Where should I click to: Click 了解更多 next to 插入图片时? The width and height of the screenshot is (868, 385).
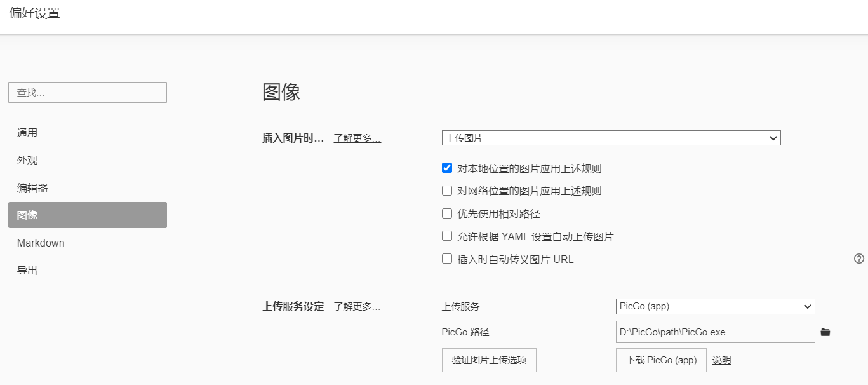[x=357, y=138]
